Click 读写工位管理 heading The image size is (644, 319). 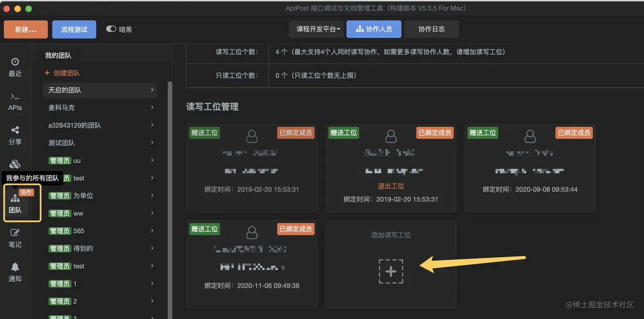pos(213,106)
